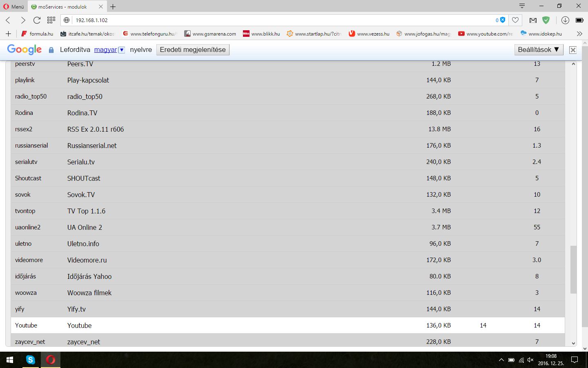The width and height of the screenshot is (588, 368).
Task: Click Eredeti megjelenítése button
Action: pos(193,49)
